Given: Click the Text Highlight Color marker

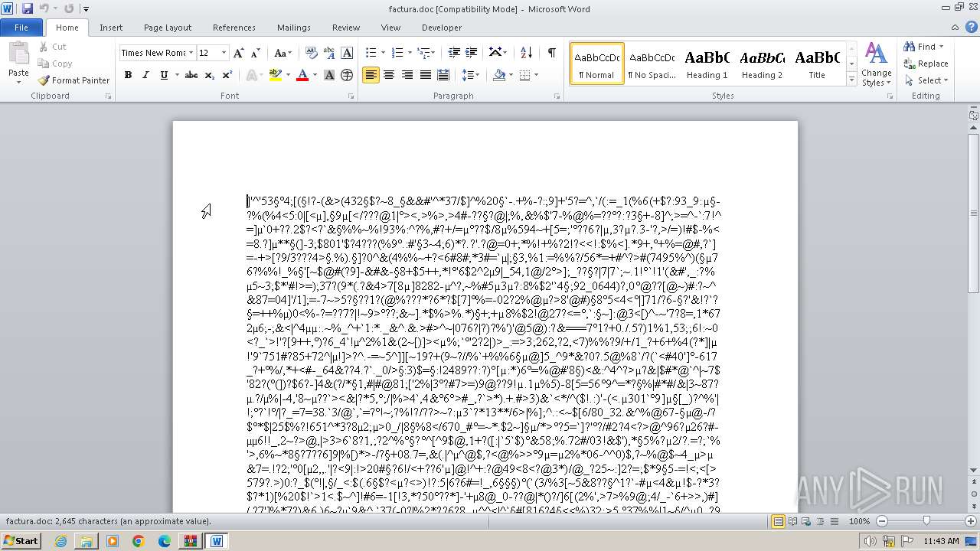Looking at the screenshot, I should (276, 75).
